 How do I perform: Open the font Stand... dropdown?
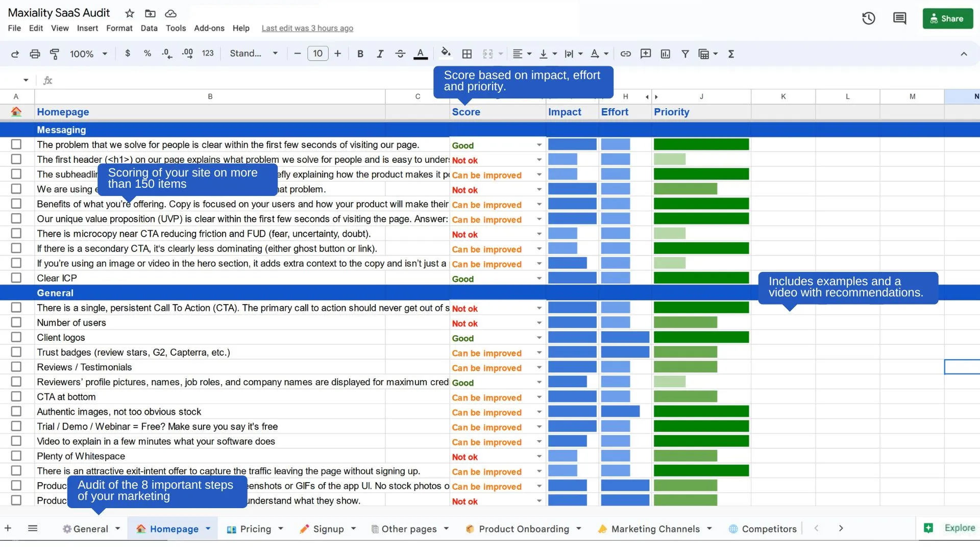coord(254,53)
